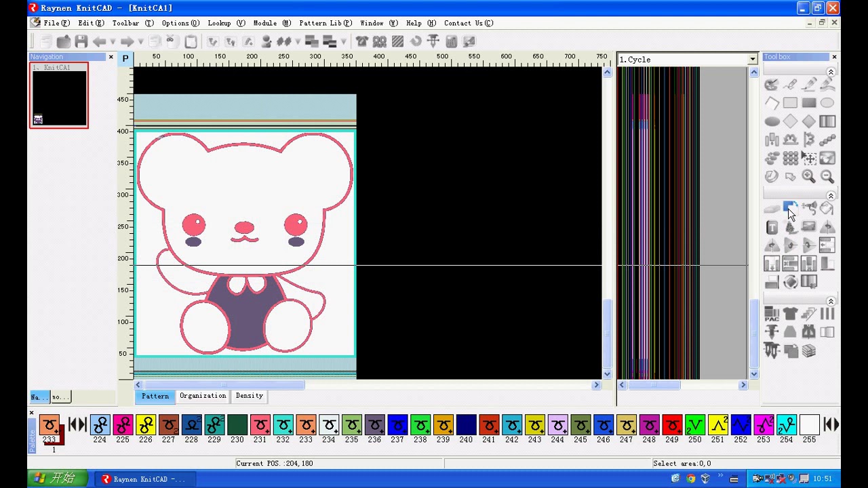Click the canvas horizontal scrollbar thumb
This screenshot has height=488, width=868.
(x=224, y=385)
